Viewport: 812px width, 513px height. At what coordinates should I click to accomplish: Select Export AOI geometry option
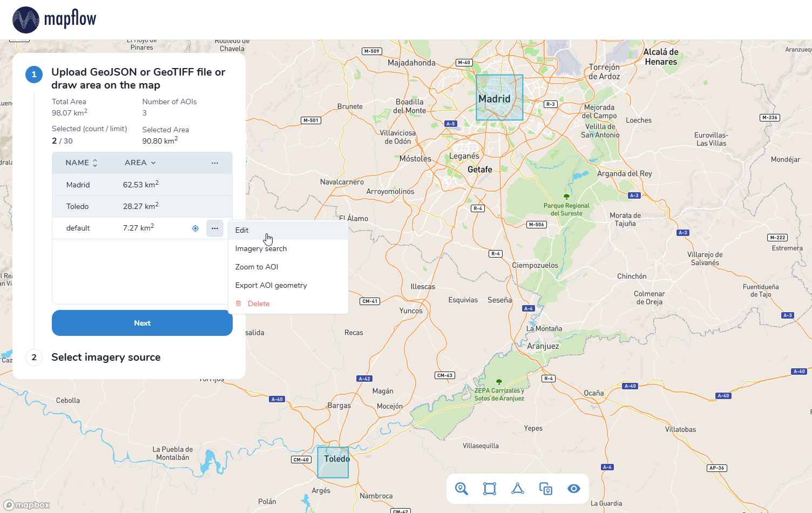tap(271, 286)
